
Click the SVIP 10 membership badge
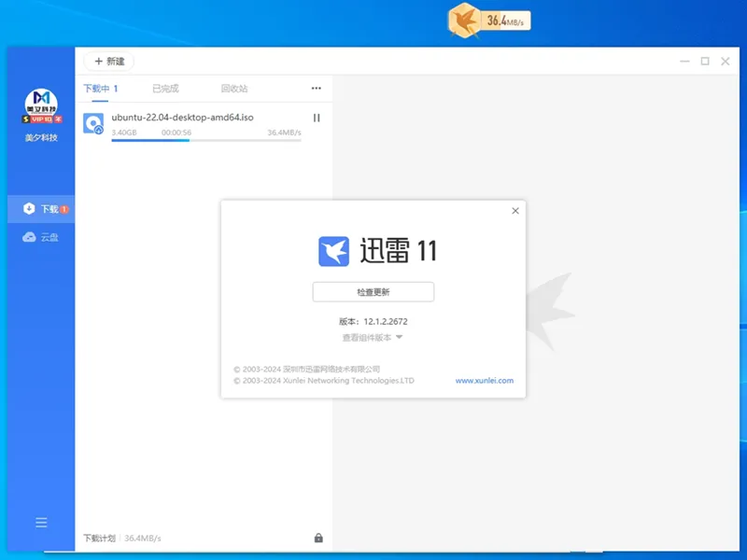[x=42, y=119]
